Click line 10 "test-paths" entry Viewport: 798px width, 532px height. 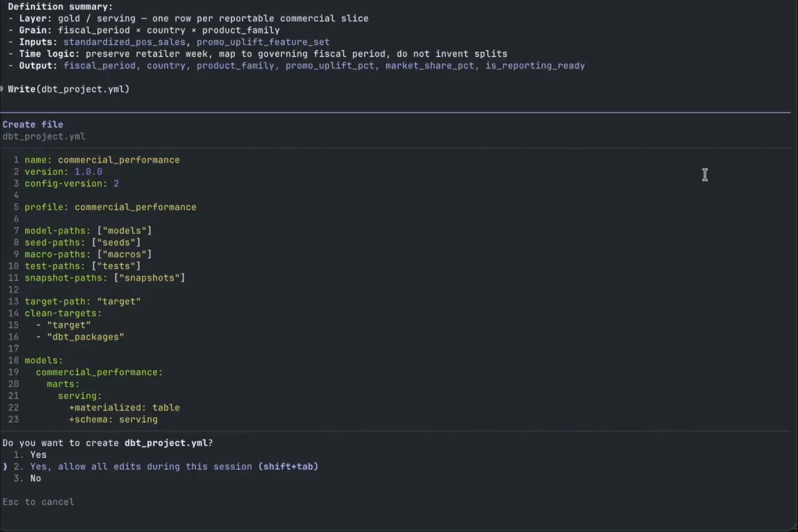point(83,266)
